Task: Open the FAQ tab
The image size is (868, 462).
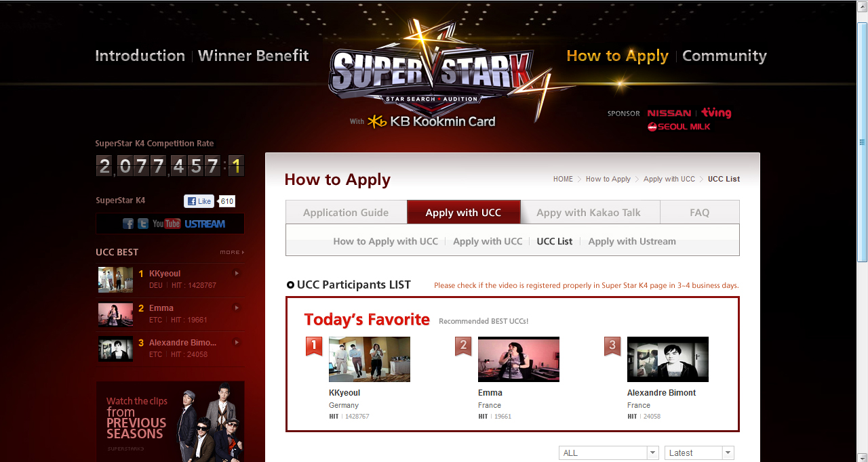Action: click(x=700, y=212)
